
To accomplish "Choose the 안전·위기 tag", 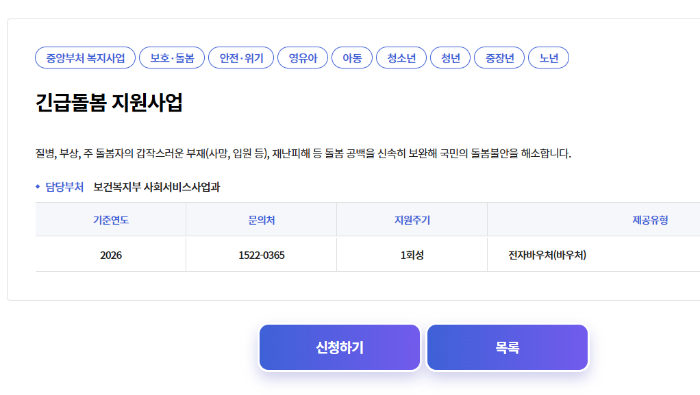I will (x=241, y=58).
